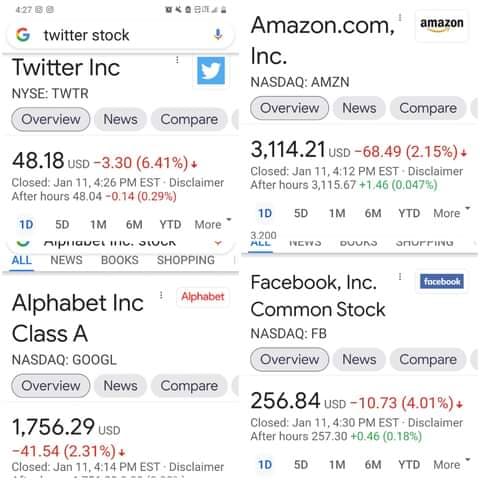Expand More range dropdown under Amazon
The height and width of the screenshot is (480, 480).
click(x=451, y=213)
